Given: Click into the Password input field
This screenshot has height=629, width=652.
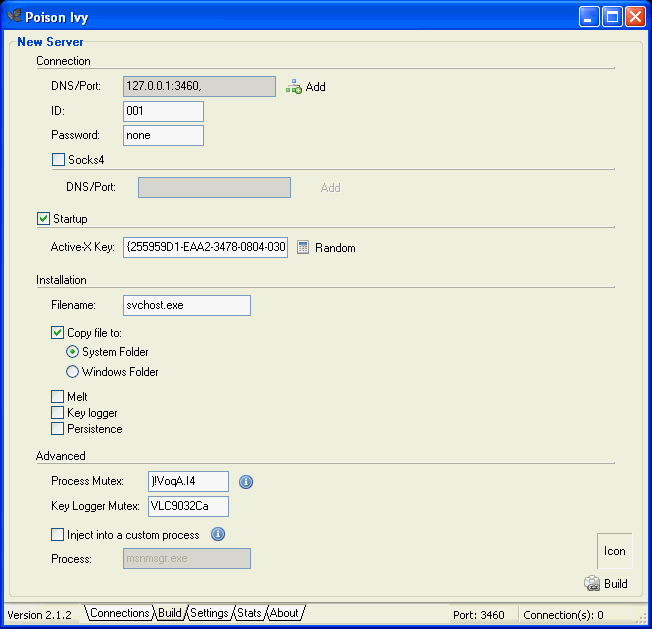Looking at the screenshot, I should 163,135.
